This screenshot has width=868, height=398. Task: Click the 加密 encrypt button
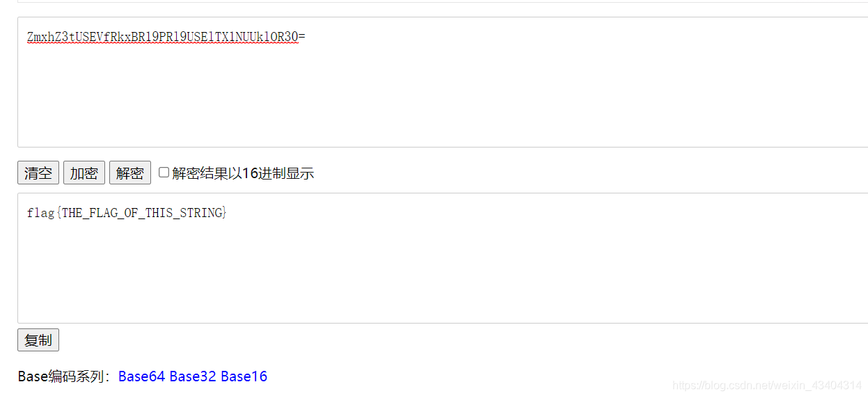click(x=84, y=173)
